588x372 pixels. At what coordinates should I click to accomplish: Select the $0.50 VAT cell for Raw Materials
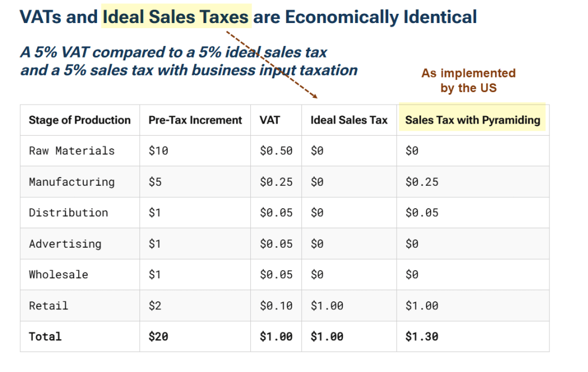pyautogui.click(x=276, y=151)
